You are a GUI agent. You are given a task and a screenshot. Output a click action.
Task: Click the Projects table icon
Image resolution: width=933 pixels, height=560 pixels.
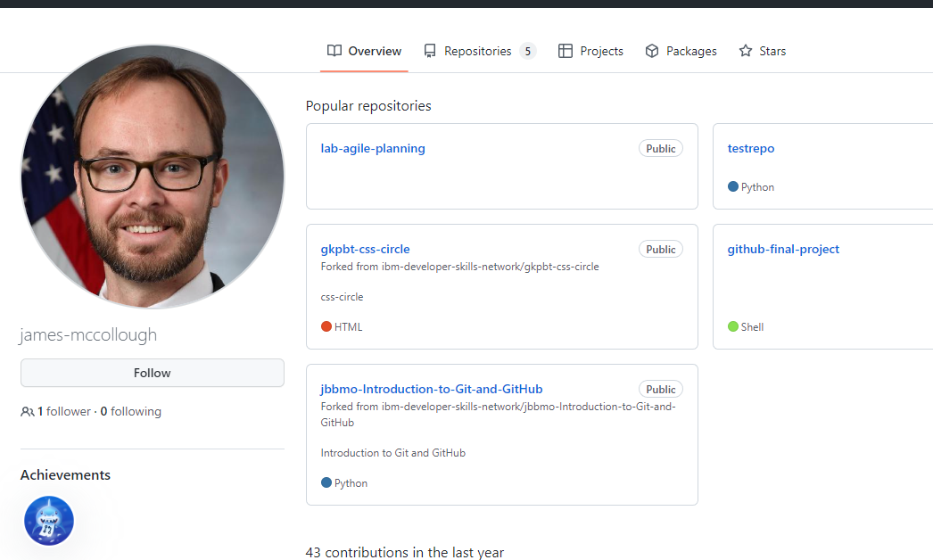pyautogui.click(x=566, y=51)
